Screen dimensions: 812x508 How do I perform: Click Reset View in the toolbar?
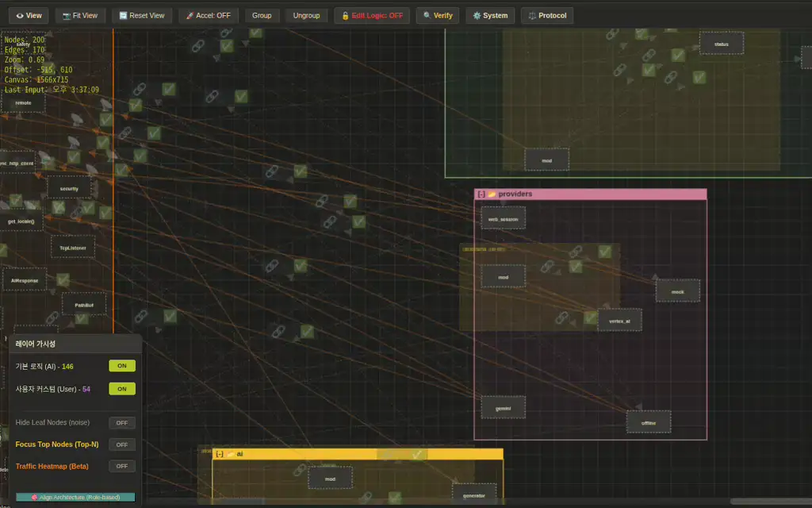pyautogui.click(x=142, y=16)
